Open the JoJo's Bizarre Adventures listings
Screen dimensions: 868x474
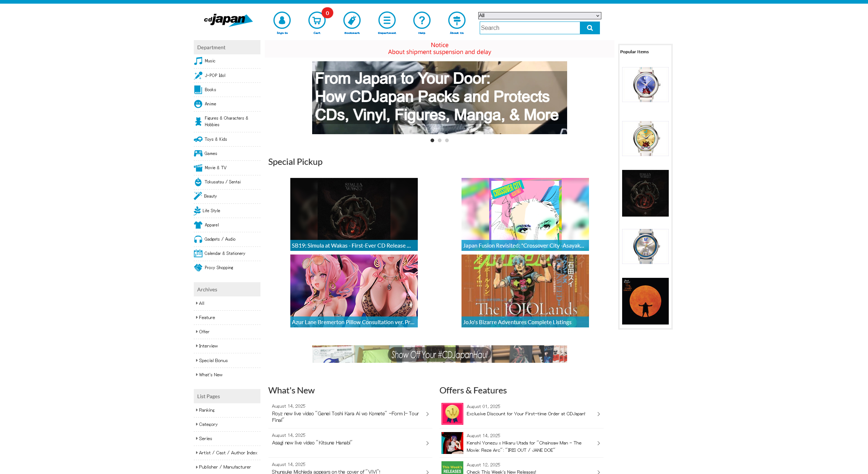525,291
